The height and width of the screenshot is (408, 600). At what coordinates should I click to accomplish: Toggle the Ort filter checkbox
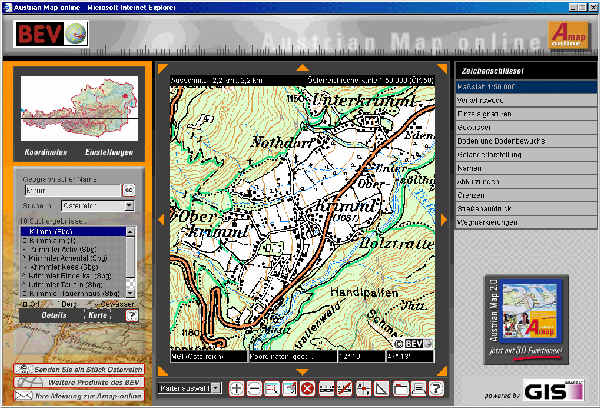pos(25,305)
